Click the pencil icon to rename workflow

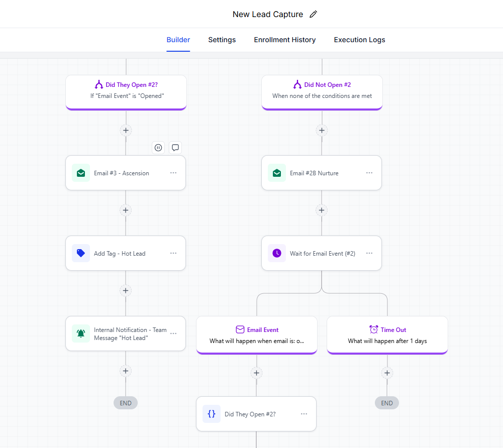(x=314, y=14)
